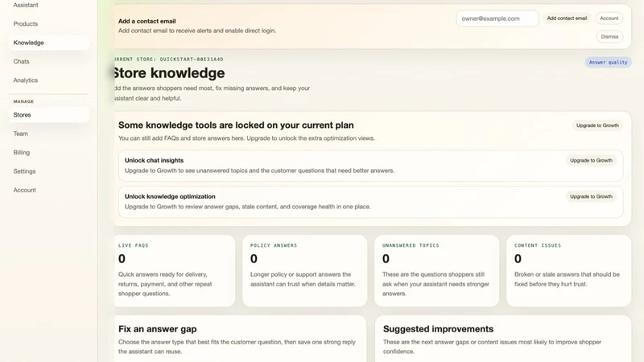
Task: Click the Unanswered Topics stat card
Action: pos(436,270)
